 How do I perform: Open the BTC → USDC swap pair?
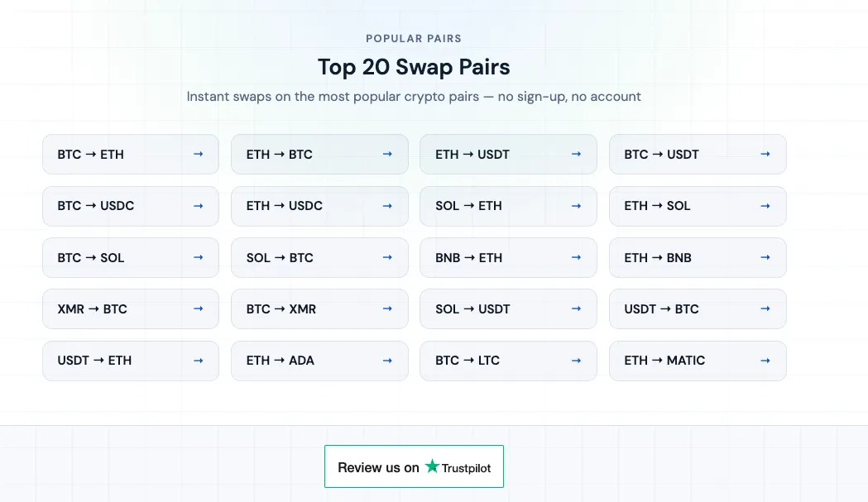[131, 206]
